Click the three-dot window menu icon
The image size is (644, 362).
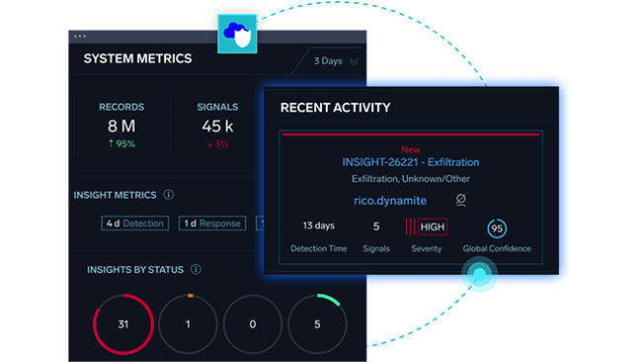(x=80, y=37)
